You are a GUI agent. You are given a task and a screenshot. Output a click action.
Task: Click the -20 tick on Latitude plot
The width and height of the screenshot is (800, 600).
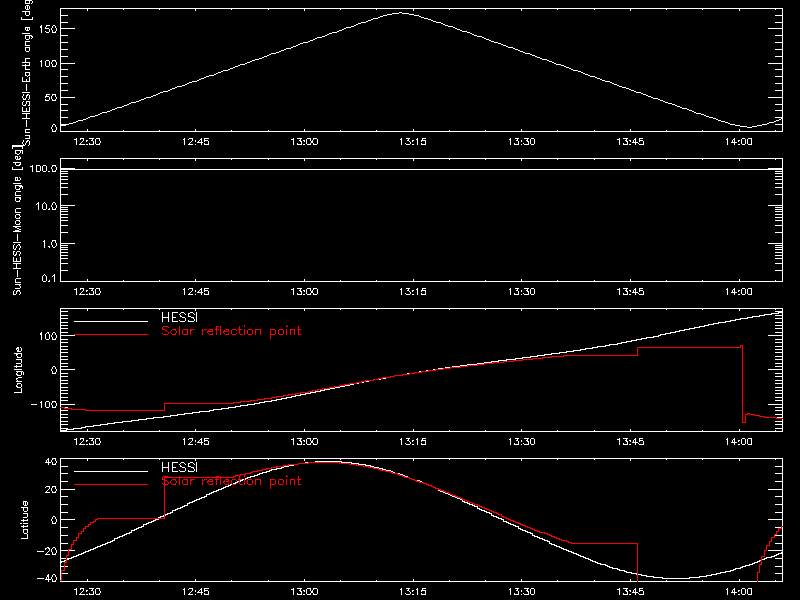(x=47, y=551)
